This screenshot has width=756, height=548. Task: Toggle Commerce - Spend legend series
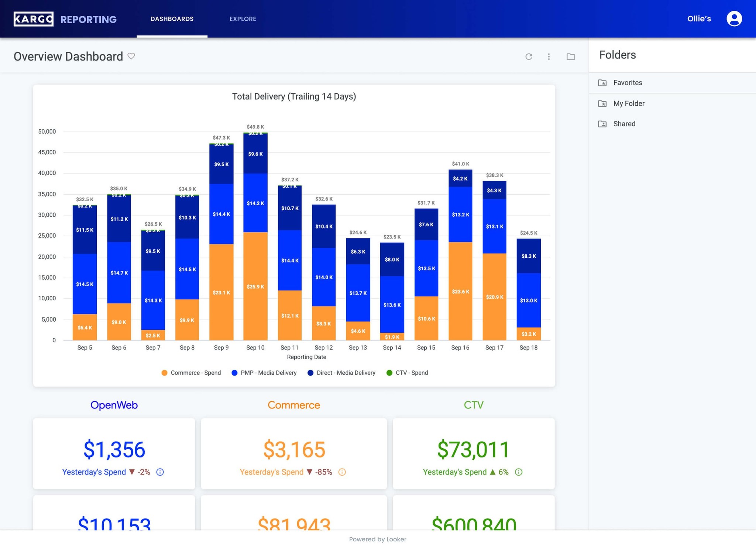191,373
